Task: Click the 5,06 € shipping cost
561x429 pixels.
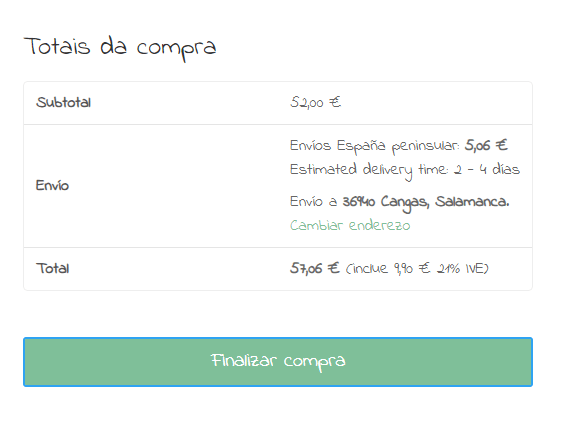Action: tap(486, 145)
